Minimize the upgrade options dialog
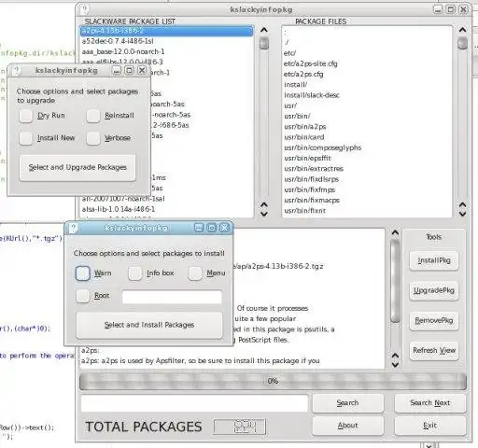The height and width of the screenshot is (448, 478). point(117,71)
